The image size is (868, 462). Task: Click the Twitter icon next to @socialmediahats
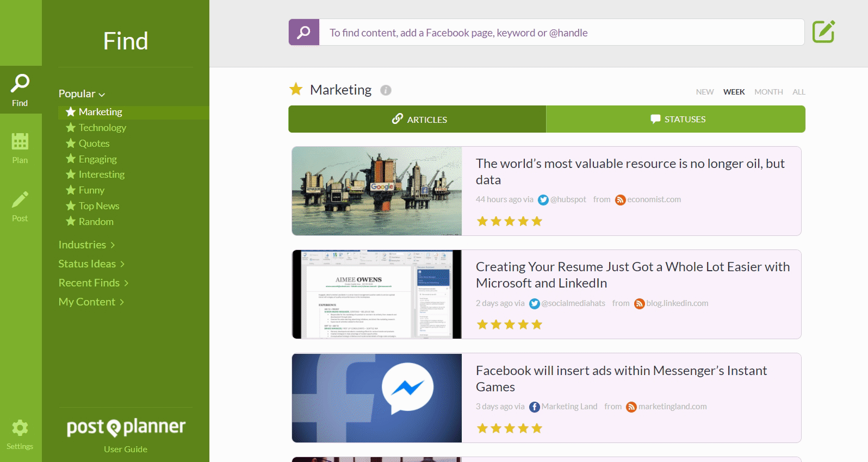[x=534, y=304]
